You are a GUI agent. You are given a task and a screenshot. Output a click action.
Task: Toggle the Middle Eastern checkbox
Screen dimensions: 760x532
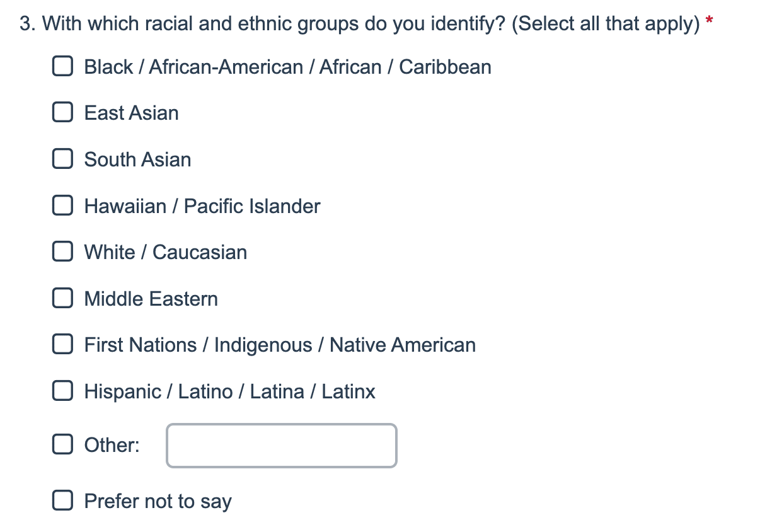pyautogui.click(x=61, y=298)
